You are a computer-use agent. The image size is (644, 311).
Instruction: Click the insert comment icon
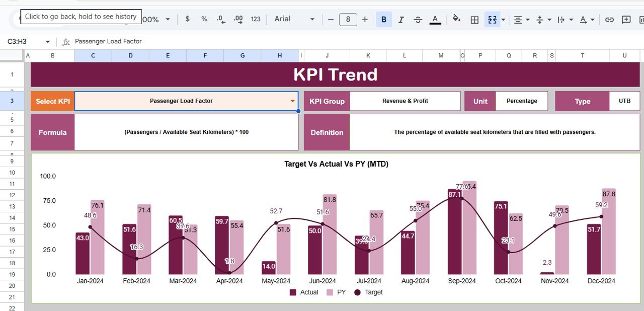click(x=626, y=20)
